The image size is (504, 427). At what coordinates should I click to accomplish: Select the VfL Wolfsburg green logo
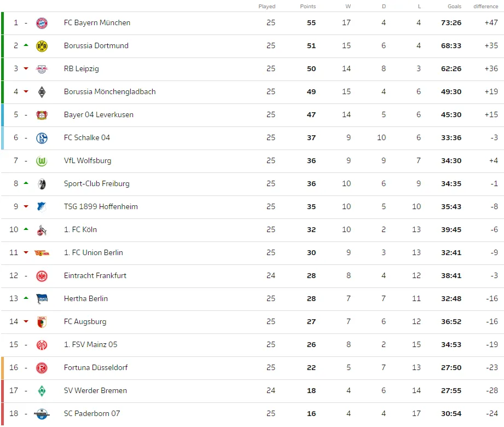42,161
